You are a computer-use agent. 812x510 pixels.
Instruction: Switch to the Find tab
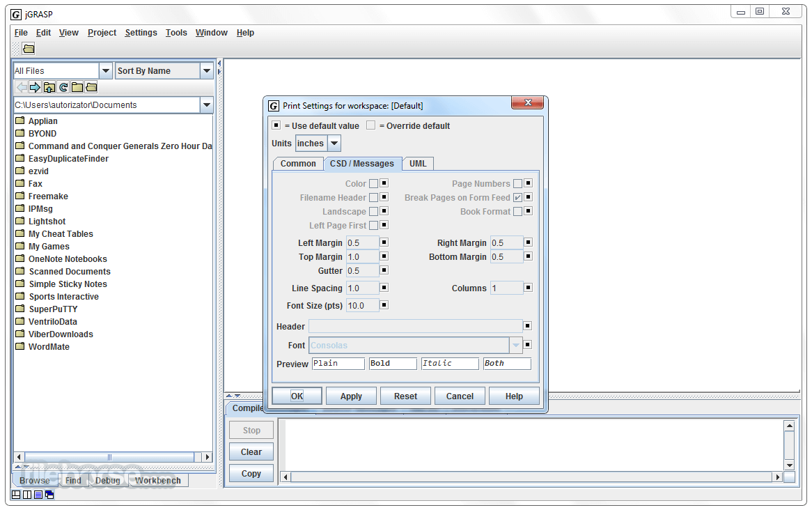point(73,481)
